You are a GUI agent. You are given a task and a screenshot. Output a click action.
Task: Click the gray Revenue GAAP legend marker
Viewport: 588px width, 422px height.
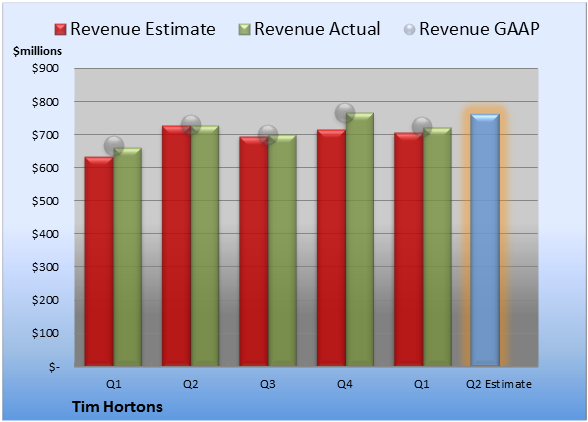click(x=410, y=30)
